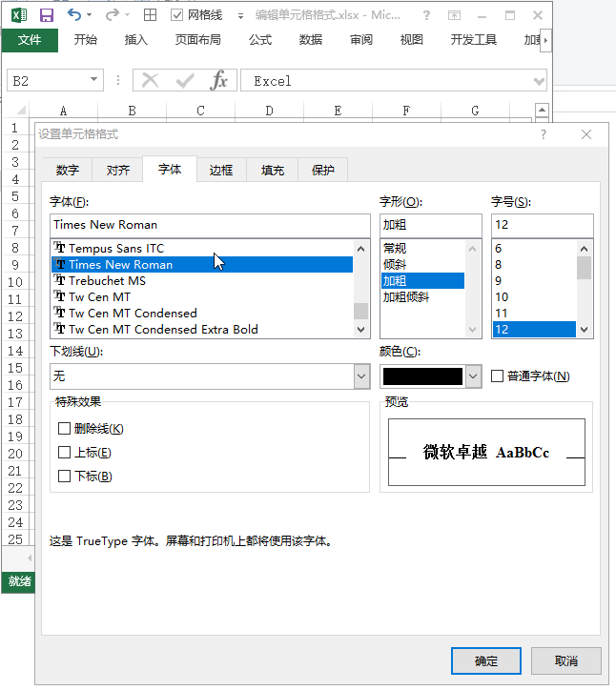
Task: Toggle the 网格线 gridlines checkbox
Action: click(x=176, y=15)
